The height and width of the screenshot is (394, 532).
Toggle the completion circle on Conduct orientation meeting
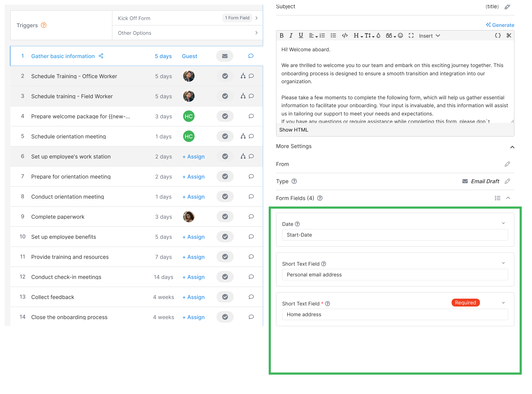(x=225, y=196)
